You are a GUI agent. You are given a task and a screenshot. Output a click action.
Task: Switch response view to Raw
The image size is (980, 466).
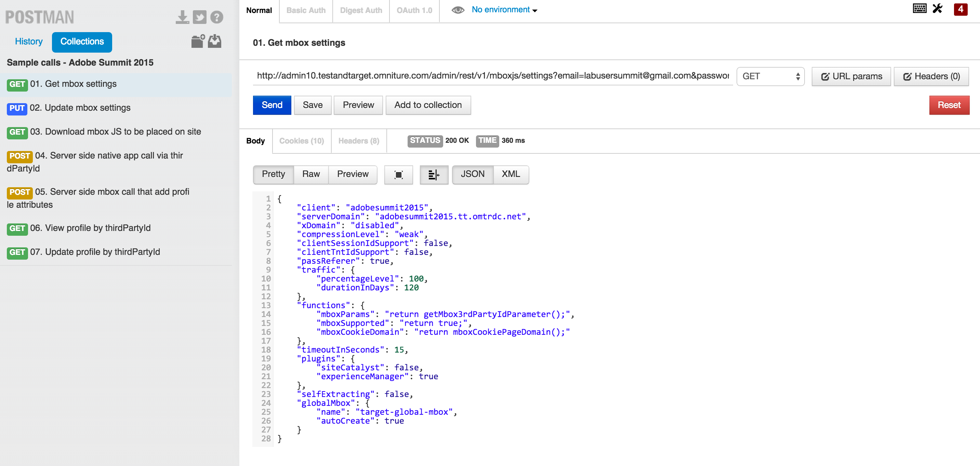311,174
